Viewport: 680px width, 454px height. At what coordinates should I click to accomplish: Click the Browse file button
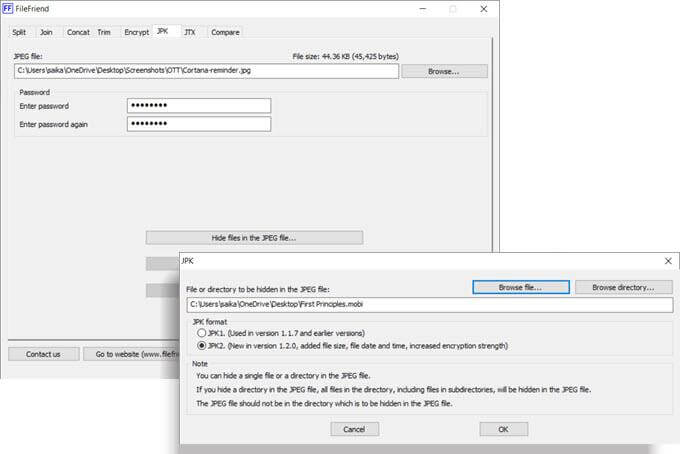pyautogui.click(x=520, y=287)
